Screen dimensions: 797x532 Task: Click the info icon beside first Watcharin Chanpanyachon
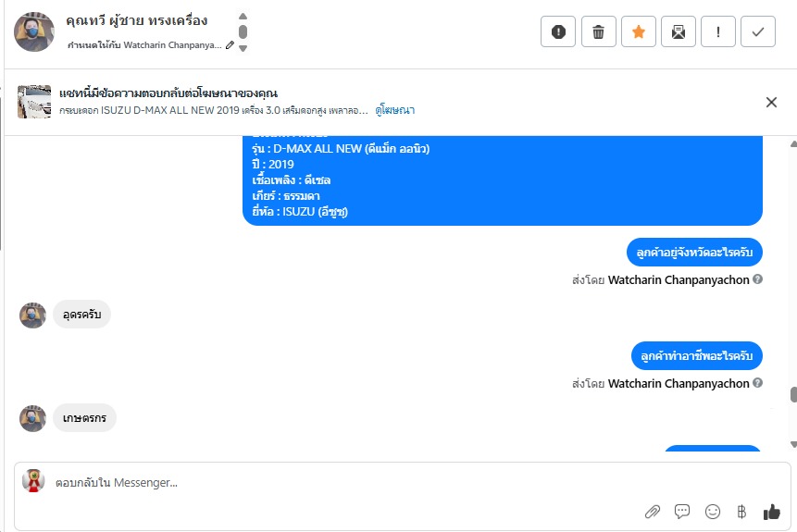coord(758,279)
